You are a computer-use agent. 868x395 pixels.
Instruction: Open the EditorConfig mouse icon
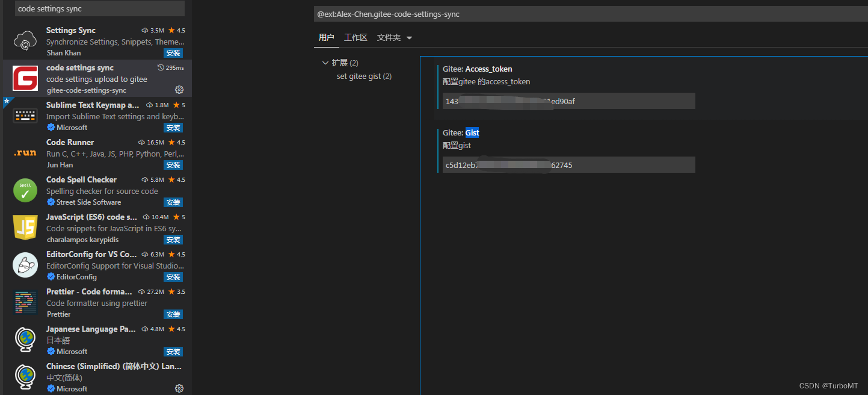(26, 265)
